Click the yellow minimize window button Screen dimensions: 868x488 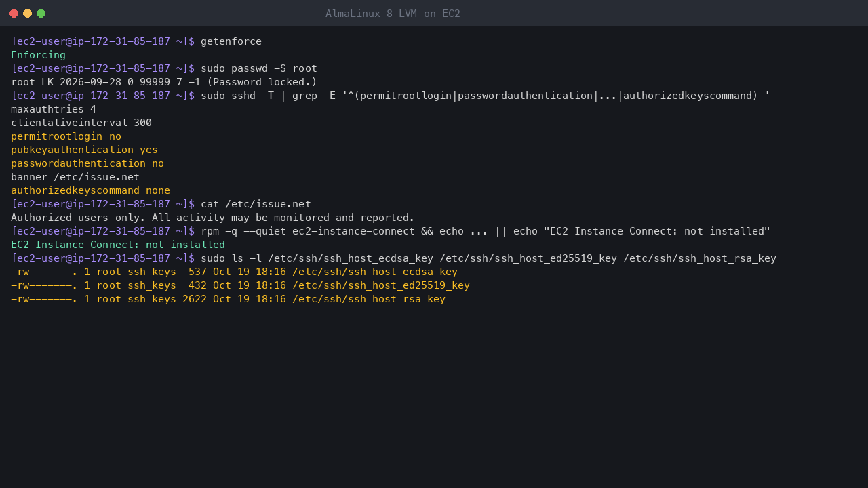tap(27, 14)
